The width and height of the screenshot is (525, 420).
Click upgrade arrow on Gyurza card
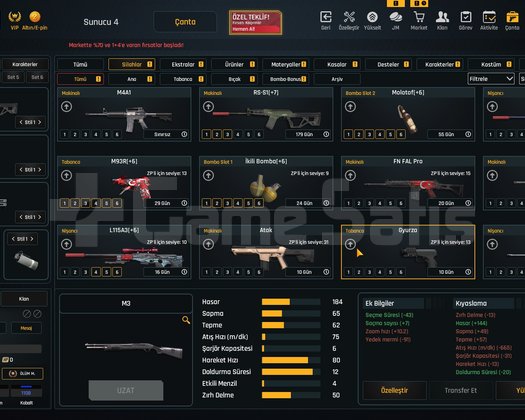(350, 244)
